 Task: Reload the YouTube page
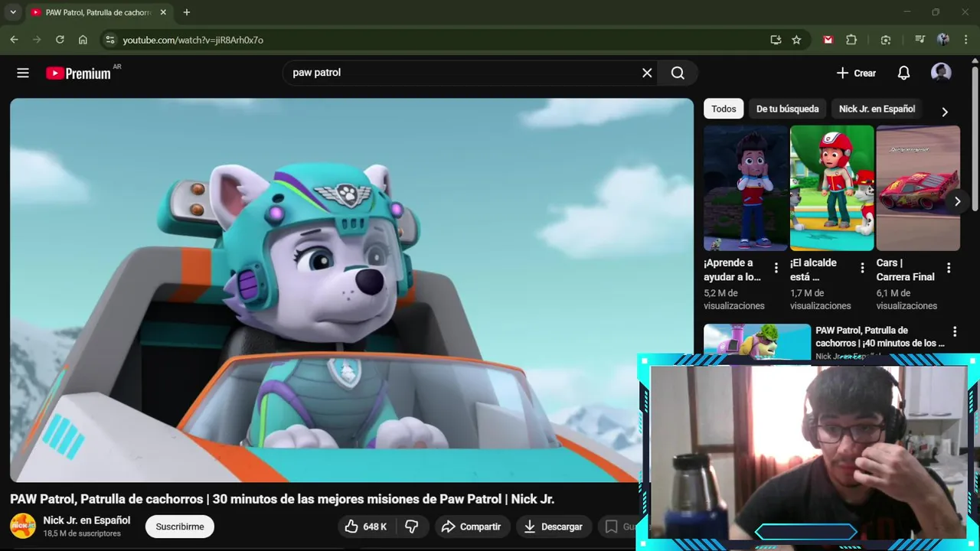(x=60, y=40)
